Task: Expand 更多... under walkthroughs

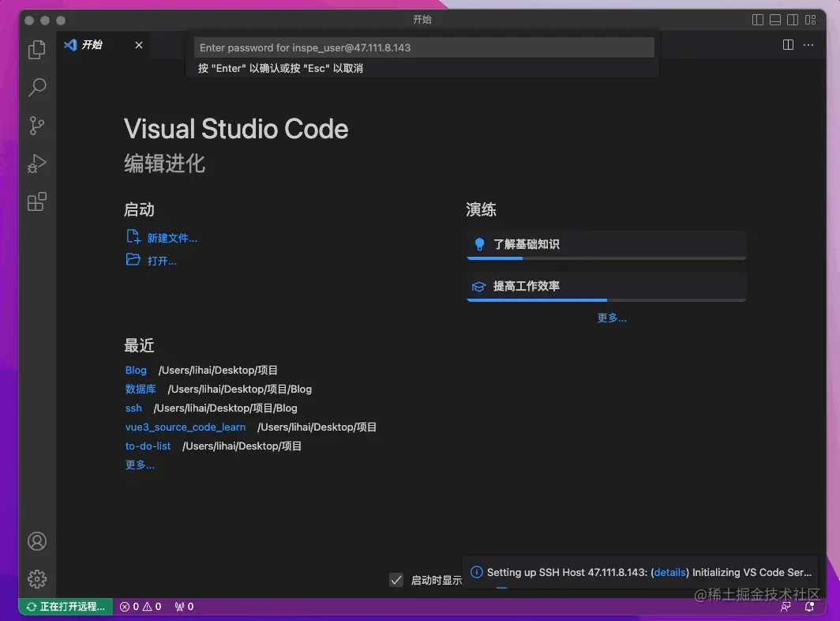Action: tap(612, 318)
